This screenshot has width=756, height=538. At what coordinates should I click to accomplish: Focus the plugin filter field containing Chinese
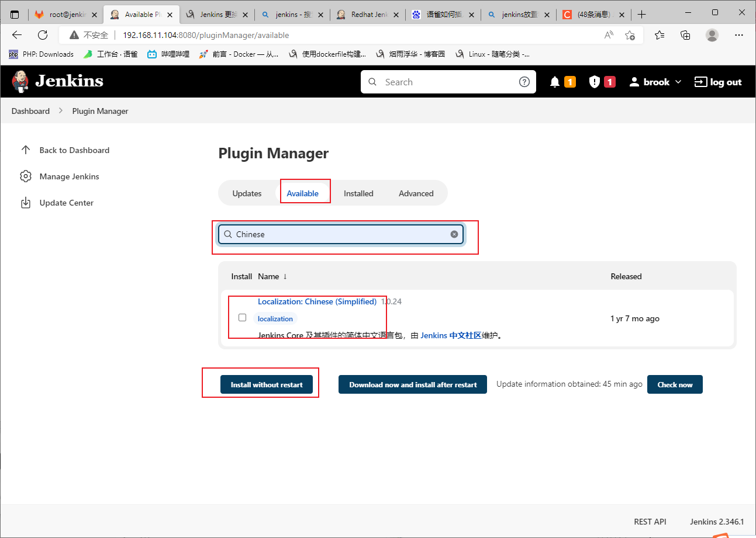coord(341,234)
